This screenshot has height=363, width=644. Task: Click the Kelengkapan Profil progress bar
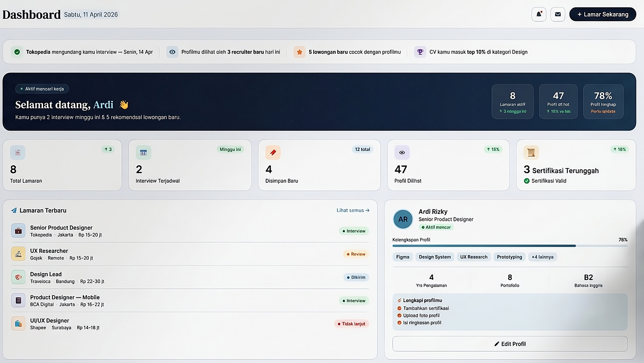(x=510, y=246)
